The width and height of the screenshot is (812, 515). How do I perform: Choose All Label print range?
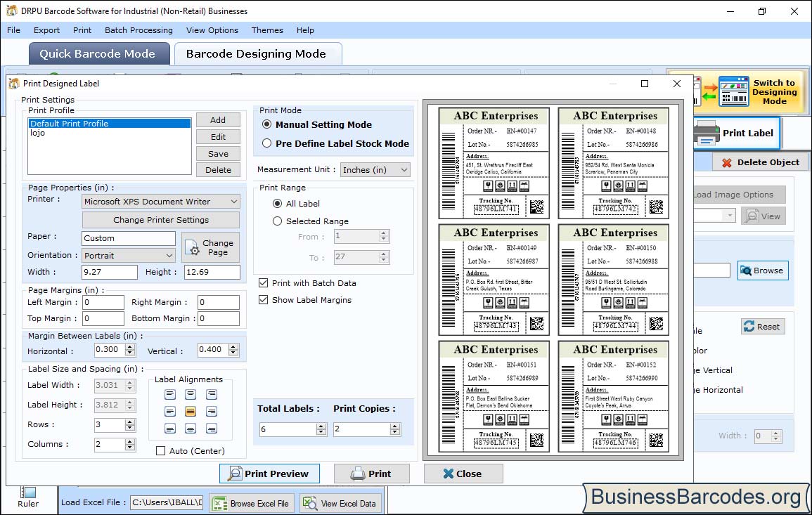pos(277,204)
